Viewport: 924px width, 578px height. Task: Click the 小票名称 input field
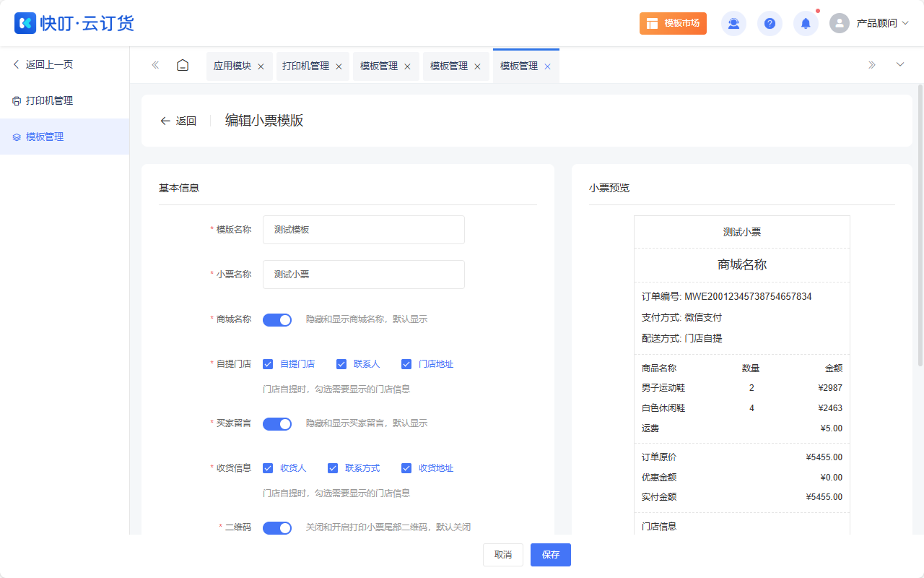click(x=364, y=275)
